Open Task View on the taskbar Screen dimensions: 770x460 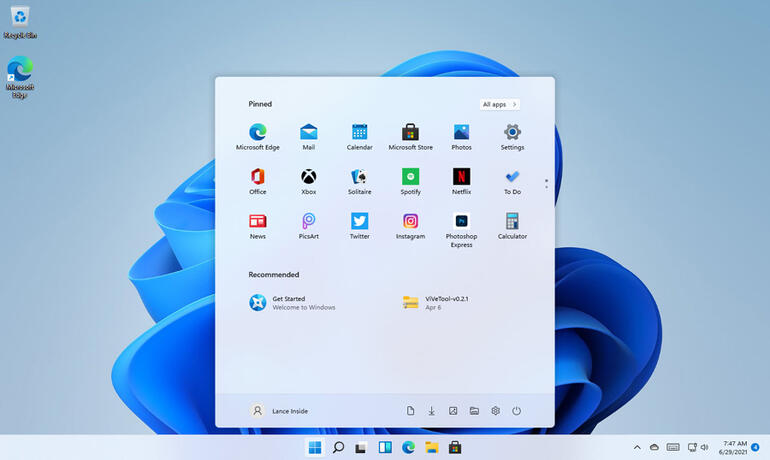[361, 447]
